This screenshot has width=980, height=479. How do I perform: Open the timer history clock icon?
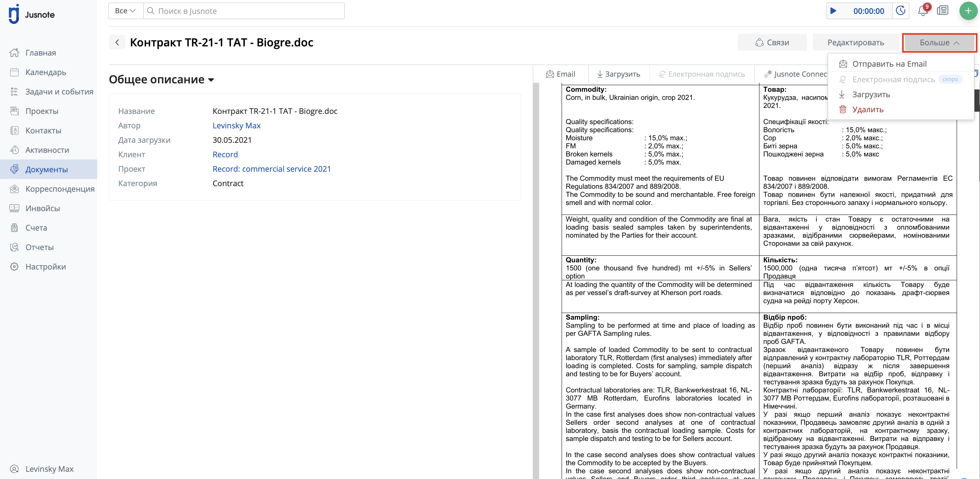901,11
